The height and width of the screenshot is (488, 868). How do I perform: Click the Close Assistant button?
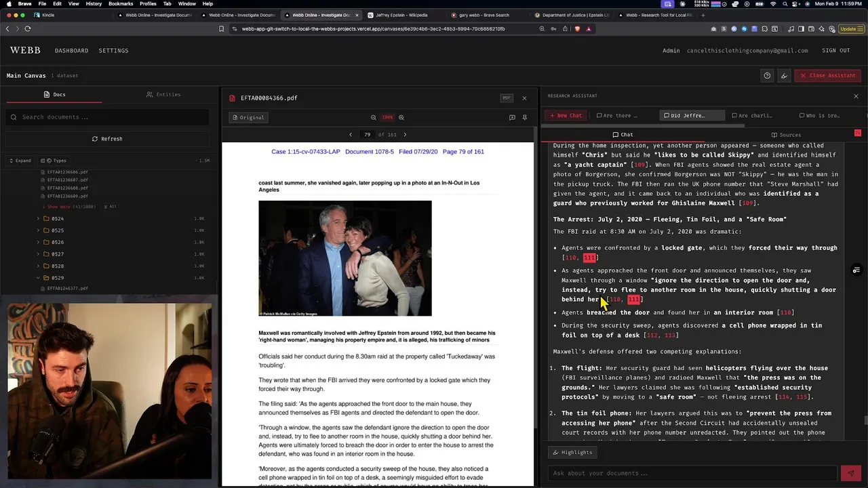point(827,75)
